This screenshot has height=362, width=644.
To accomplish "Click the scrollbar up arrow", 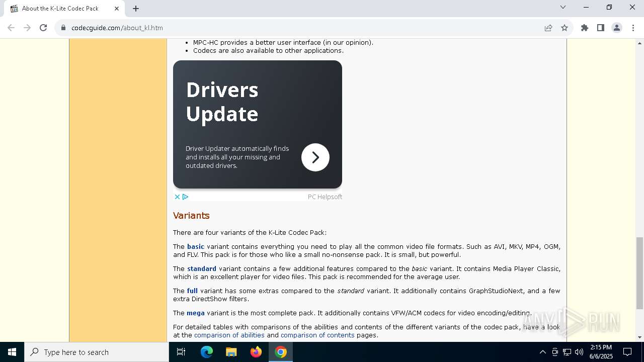I will point(639,43).
